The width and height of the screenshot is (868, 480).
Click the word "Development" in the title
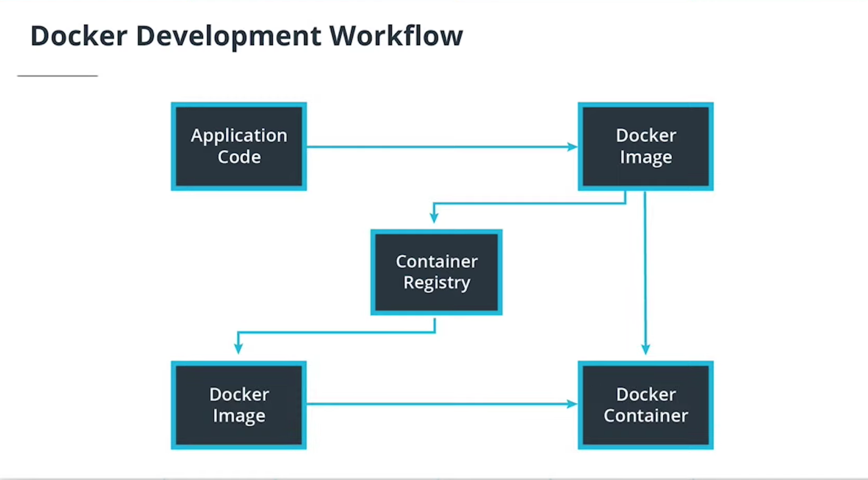[x=229, y=36]
